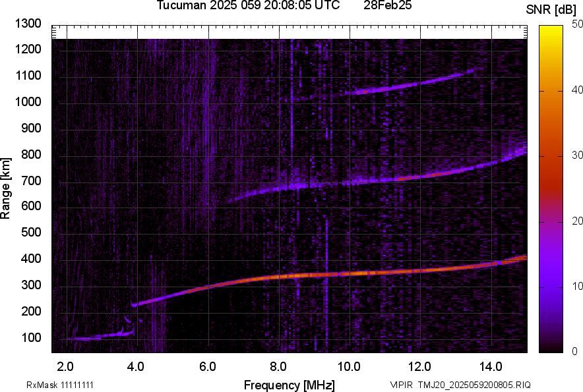Click the colorbar tick label '40'
This screenshot has width=583, height=392.
577,90
